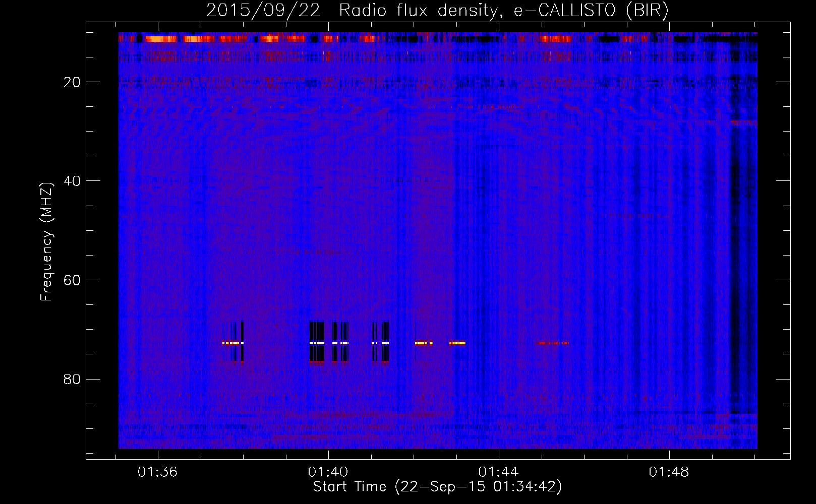This screenshot has height=504, width=816.
Task: Click the time tick label '01:48'
Action: pyautogui.click(x=669, y=472)
